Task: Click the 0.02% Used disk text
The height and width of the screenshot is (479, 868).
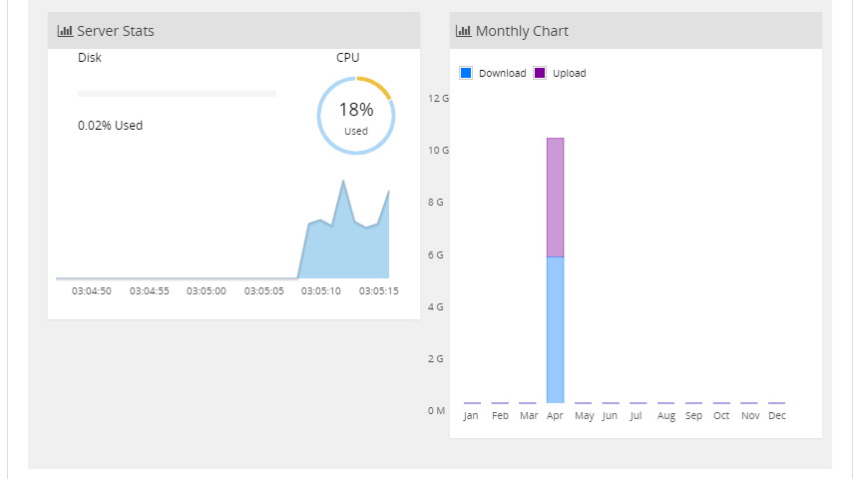Action: [110, 126]
